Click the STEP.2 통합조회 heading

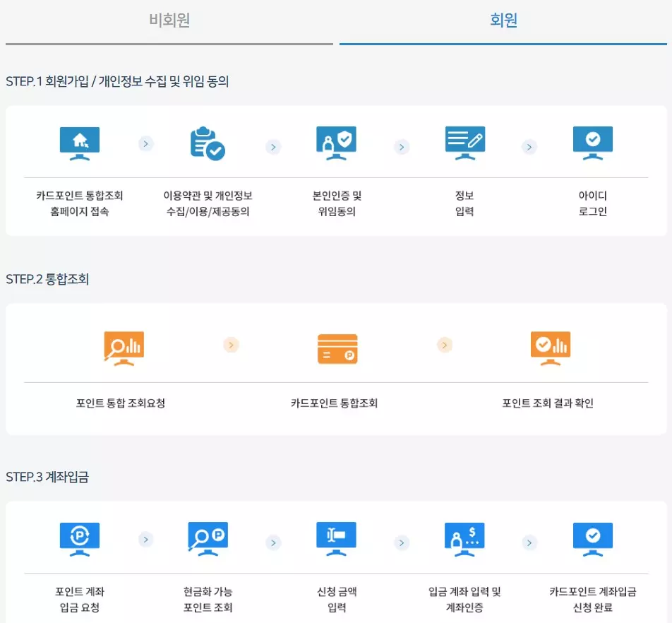coord(47,279)
